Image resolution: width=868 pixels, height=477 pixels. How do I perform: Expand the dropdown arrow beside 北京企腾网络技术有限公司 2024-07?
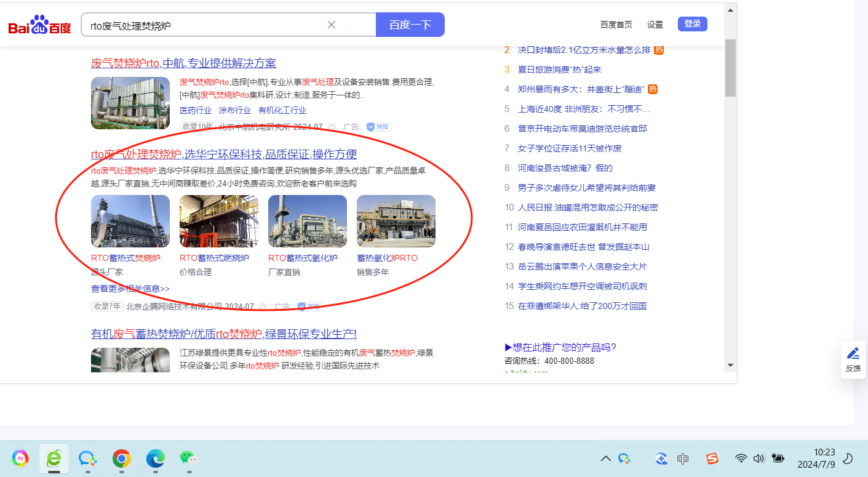(263, 307)
